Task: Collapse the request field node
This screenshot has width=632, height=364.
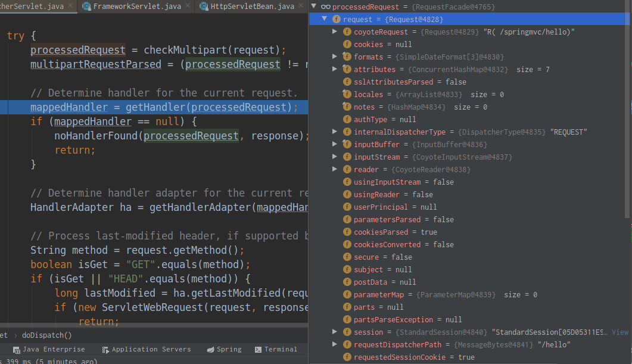Action: [325, 19]
